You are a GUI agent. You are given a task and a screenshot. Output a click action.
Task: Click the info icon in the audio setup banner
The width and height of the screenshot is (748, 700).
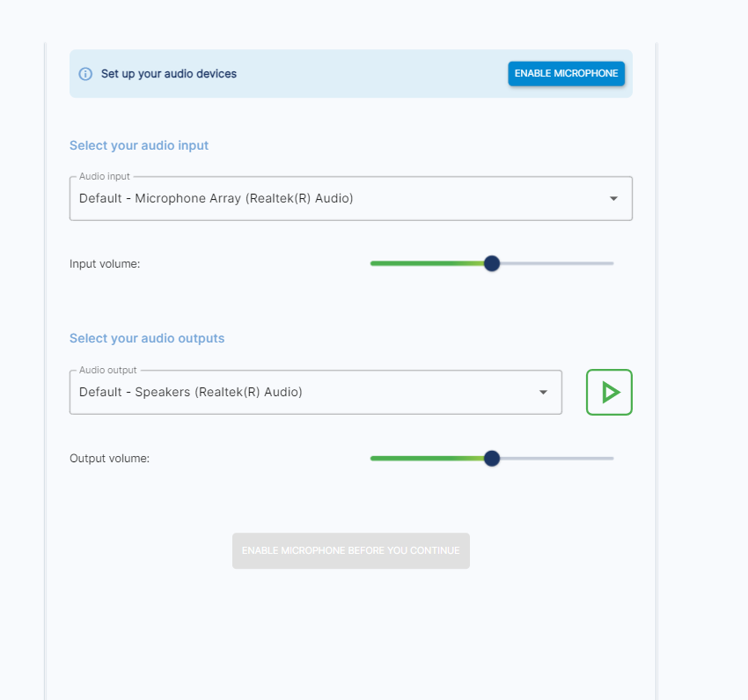pyautogui.click(x=85, y=74)
